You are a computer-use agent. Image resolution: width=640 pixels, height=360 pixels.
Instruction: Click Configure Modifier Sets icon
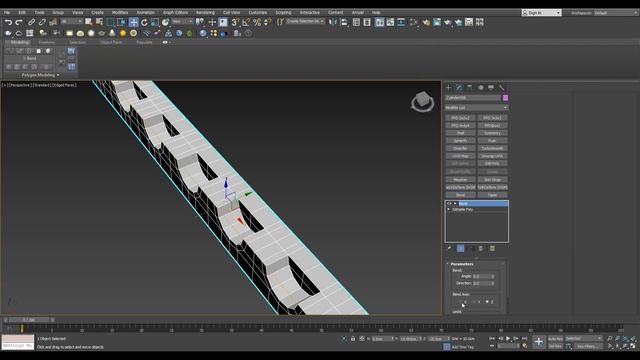click(x=492, y=248)
